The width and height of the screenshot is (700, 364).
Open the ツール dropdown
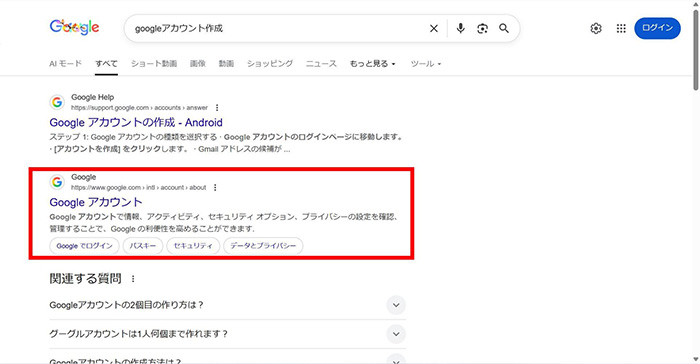pyautogui.click(x=426, y=63)
